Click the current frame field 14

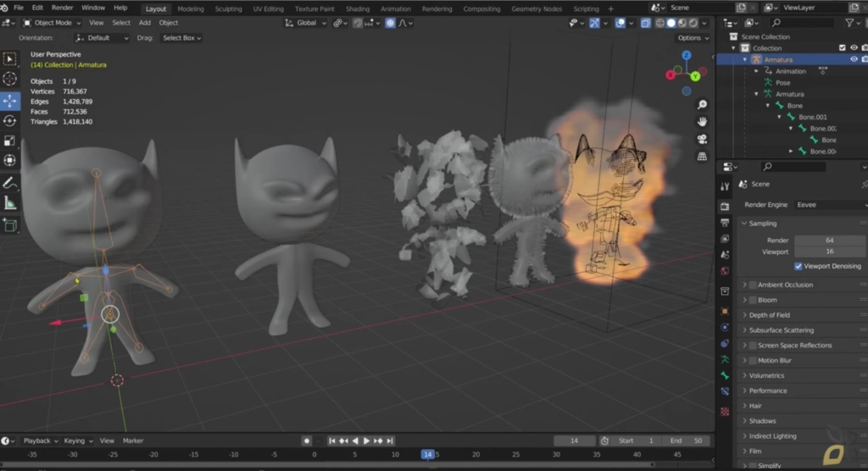pyautogui.click(x=574, y=441)
